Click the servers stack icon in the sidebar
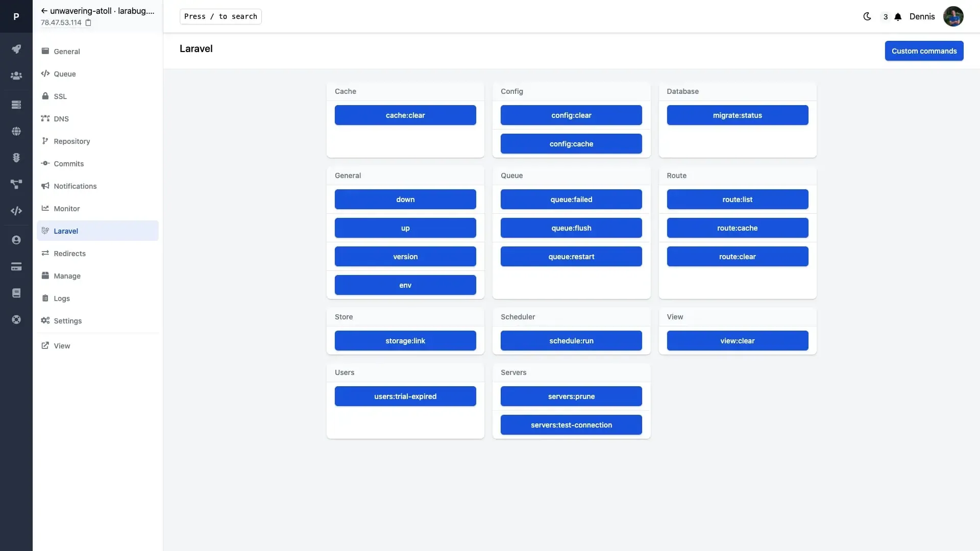 [16, 105]
